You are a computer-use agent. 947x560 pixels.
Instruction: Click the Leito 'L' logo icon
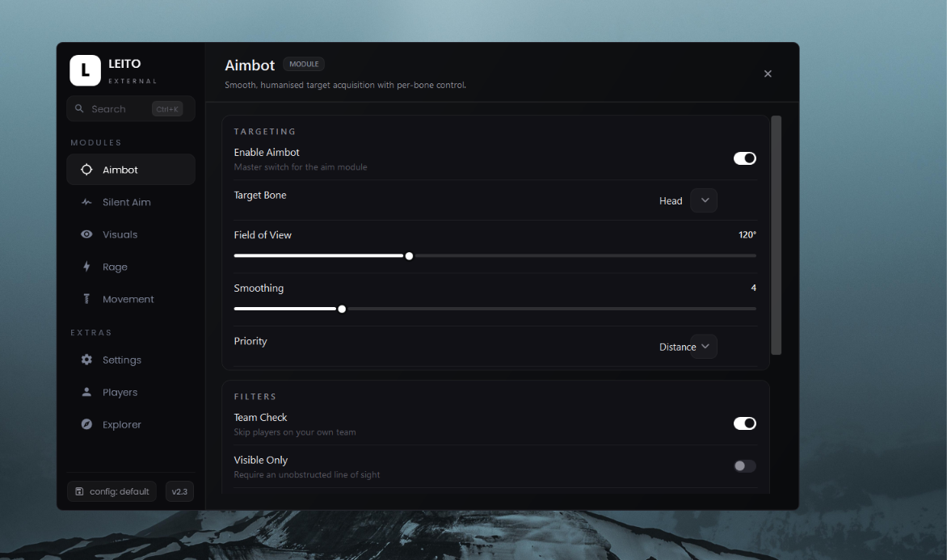point(85,70)
